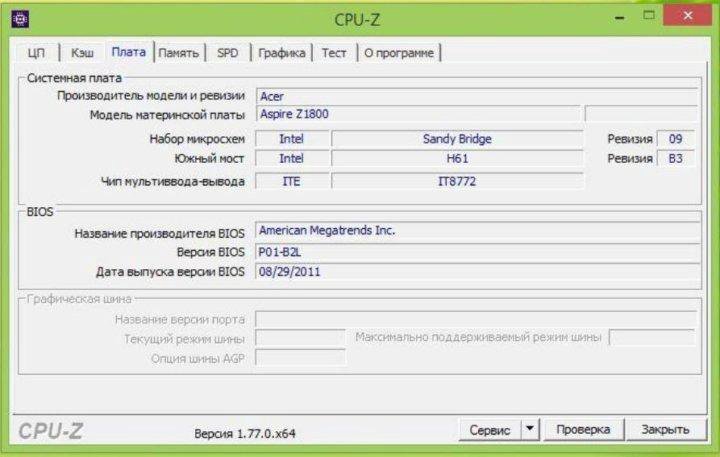Image resolution: width=720 pixels, height=457 pixels.
Task: Show the О программе tab
Action: click(399, 53)
